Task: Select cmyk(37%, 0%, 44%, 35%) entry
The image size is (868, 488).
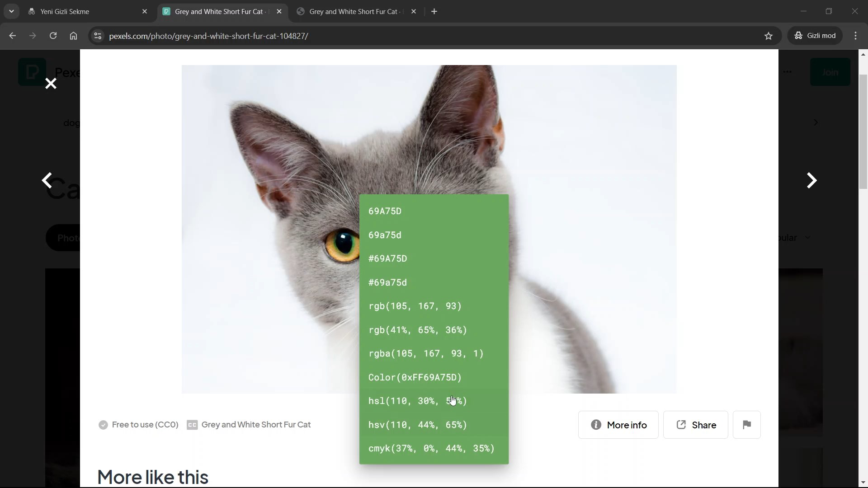Action: coord(434,448)
